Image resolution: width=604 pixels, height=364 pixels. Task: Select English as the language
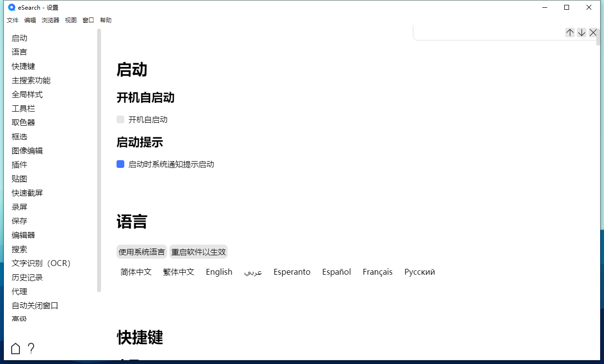coord(218,272)
